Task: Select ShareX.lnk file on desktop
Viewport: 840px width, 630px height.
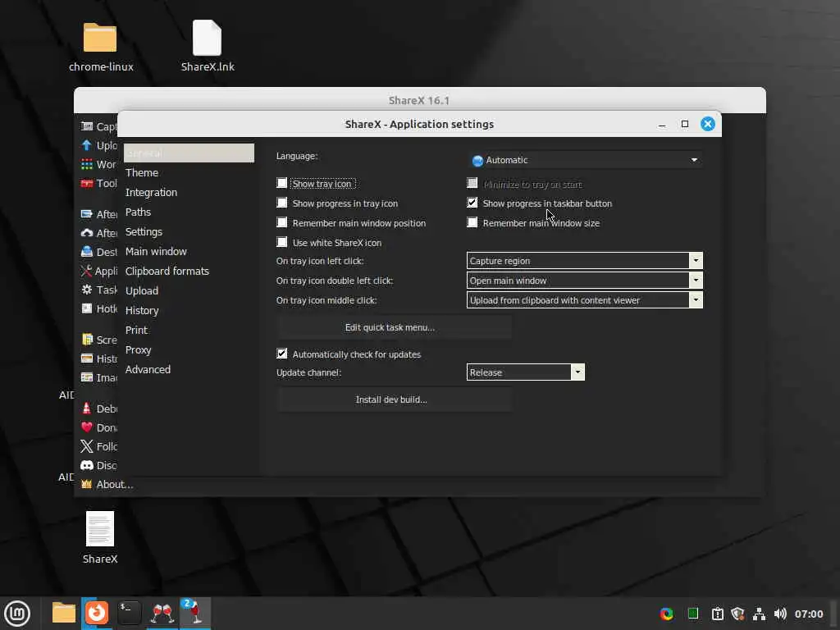Action: point(207,38)
